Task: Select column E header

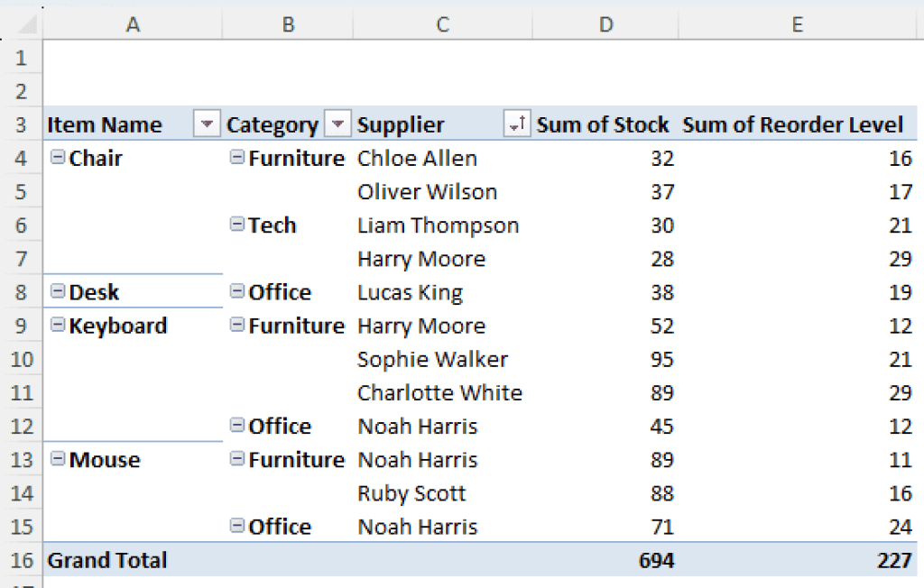Action: 798,24
